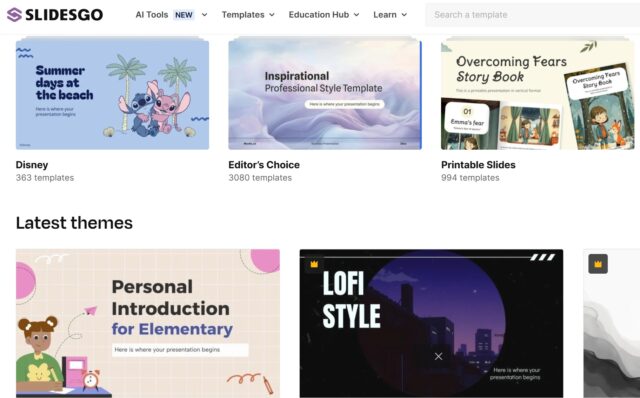
Task: Expand the AI Tools dropdown chevron
Action: [204, 15]
